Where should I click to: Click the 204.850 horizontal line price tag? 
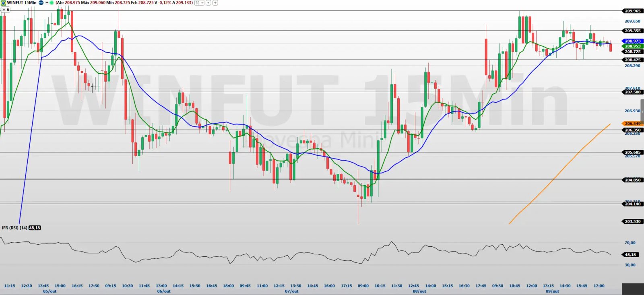pos(633,180)
